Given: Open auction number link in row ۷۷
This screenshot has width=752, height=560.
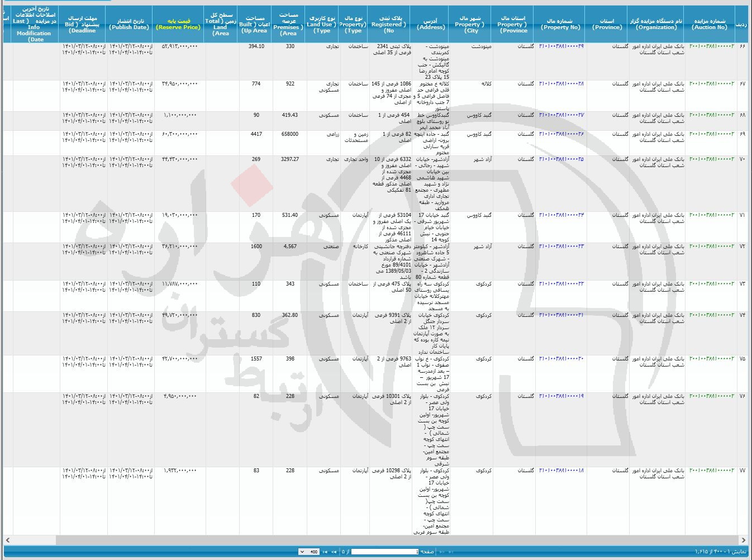Looking at the screenshot, I should 711,471.
